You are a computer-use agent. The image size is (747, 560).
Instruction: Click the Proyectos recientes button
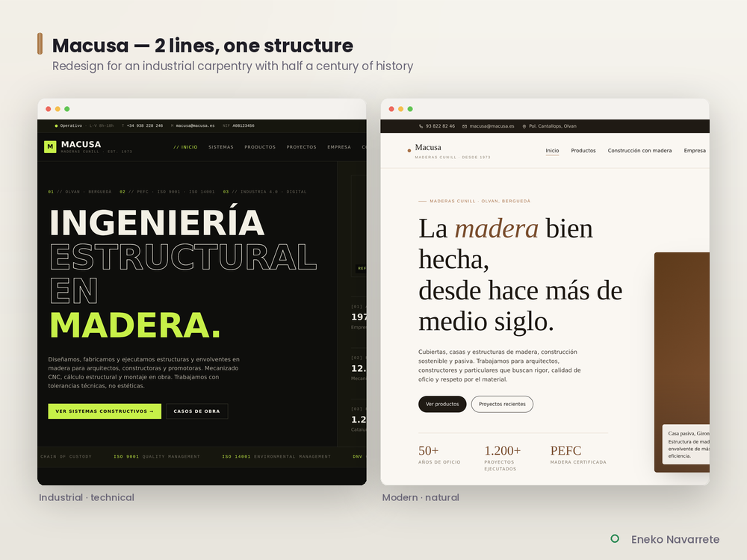pyautogui.click(x=502, y=404)
